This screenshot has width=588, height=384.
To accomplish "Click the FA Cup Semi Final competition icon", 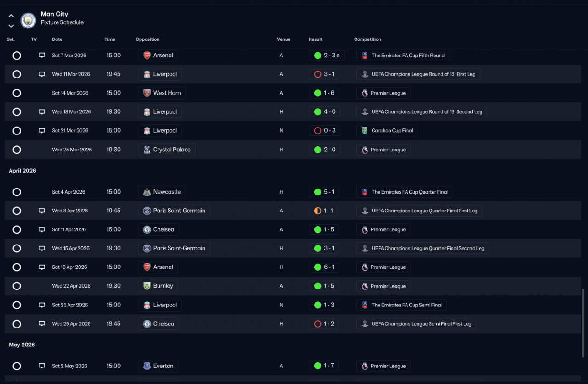I will coord(365,305).
